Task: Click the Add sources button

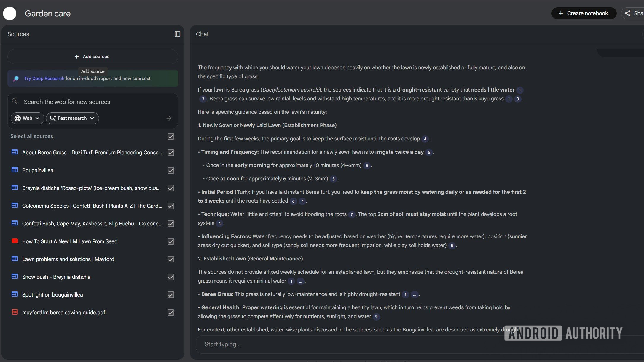Action: point(93,57)
